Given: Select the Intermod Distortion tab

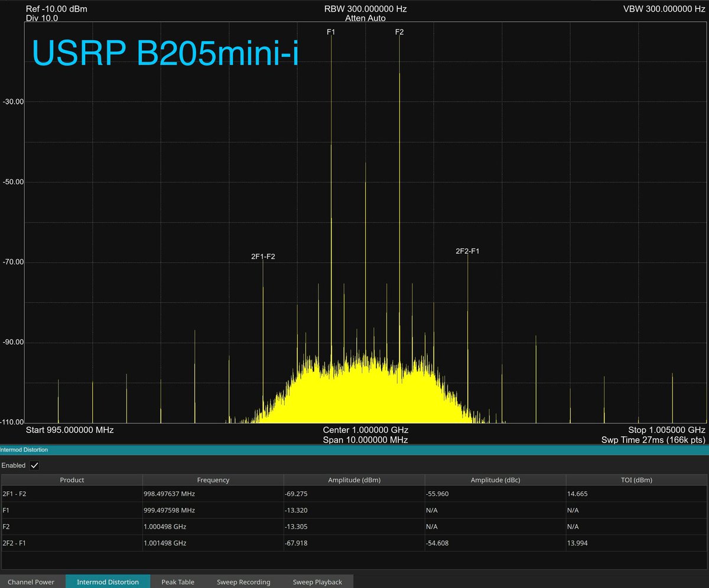Looking at the screenshot, I should click(108, 582).
